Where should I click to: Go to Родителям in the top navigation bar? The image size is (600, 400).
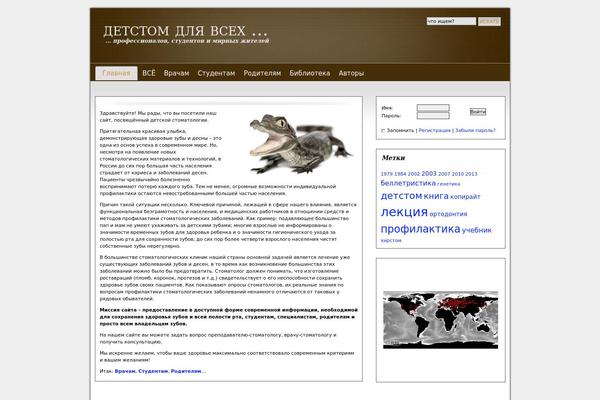coord(262,73)
